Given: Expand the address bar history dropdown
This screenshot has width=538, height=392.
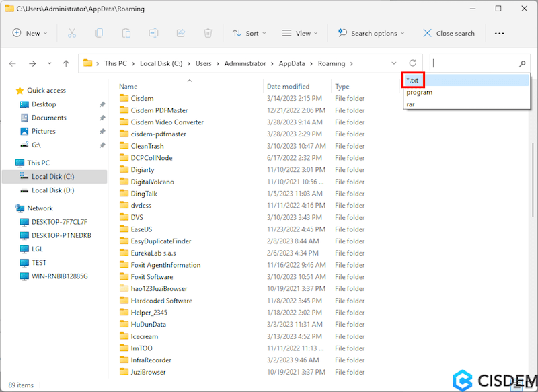Looking at the screenshot, I should [x=394, y=63].
